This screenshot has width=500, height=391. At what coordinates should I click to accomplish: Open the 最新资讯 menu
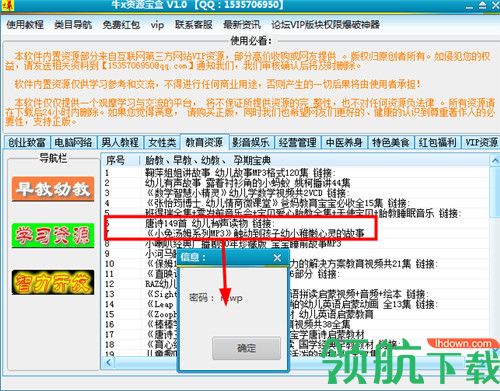click(x=242, y=25)
